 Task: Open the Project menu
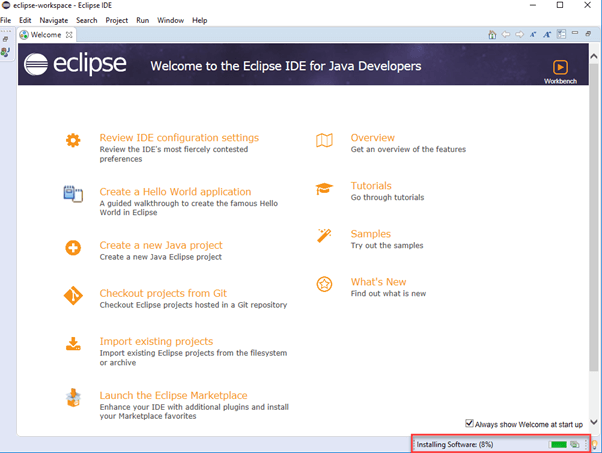(116, 20)
